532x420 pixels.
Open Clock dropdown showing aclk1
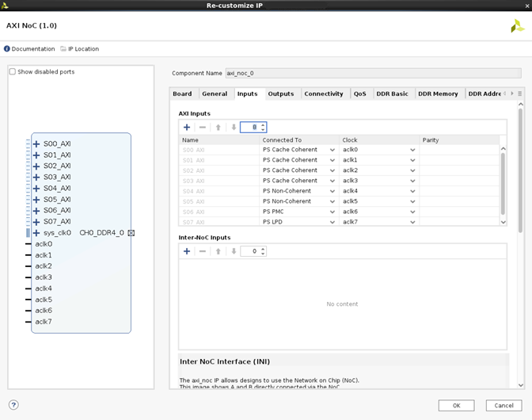pos(412,160)
